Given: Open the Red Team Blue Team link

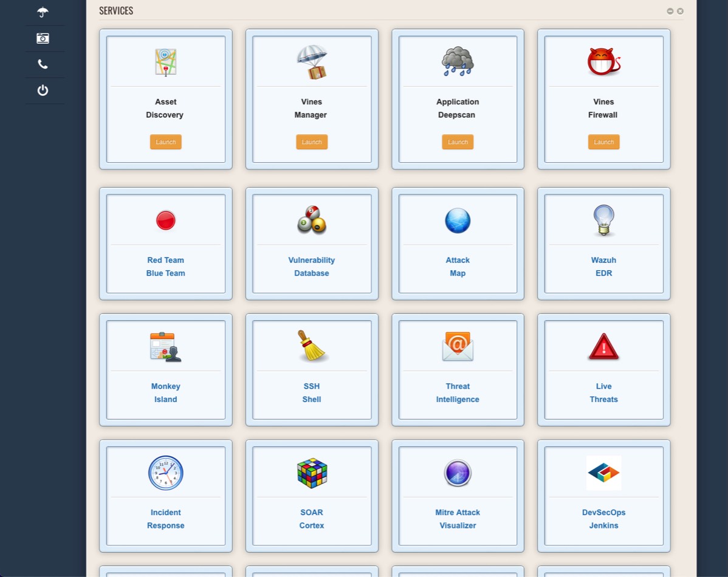Looking at the screenshot, I should click(x=166, y=267).
